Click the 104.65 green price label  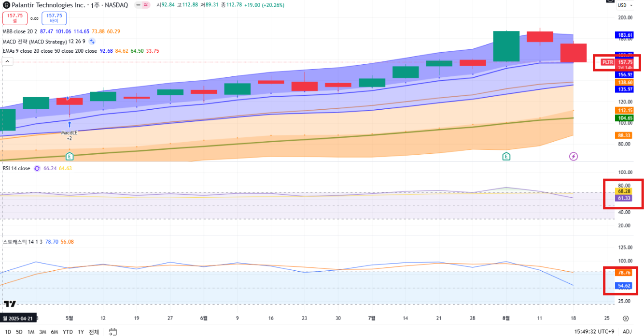[x=625, y=118]
